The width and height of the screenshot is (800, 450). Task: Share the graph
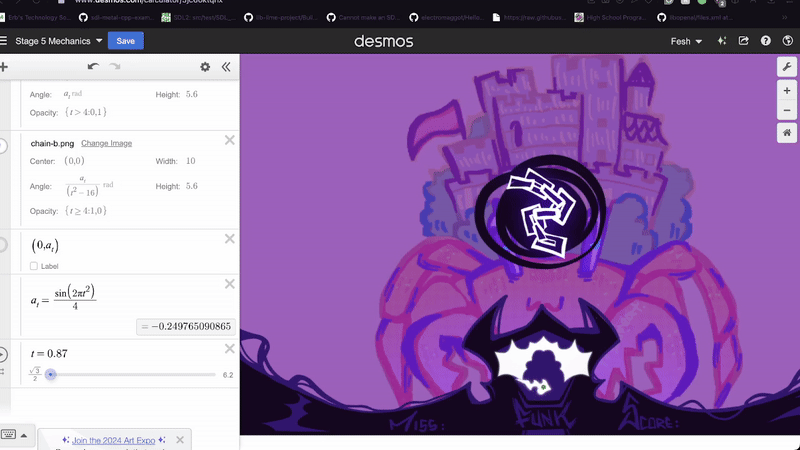(x=743, y=41)
